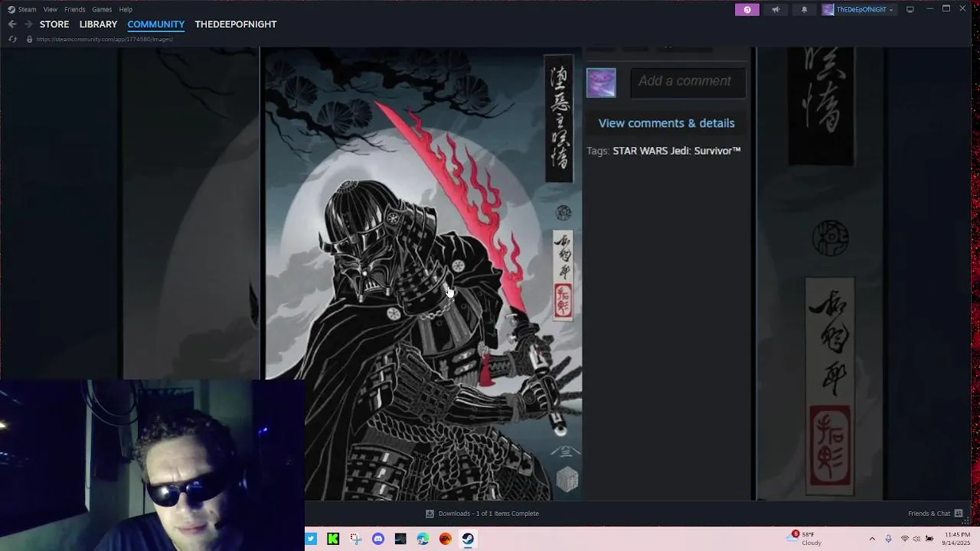Reload the page with the refresh icon
This screenshot has width=980, height=551.
tap(12, 39)
